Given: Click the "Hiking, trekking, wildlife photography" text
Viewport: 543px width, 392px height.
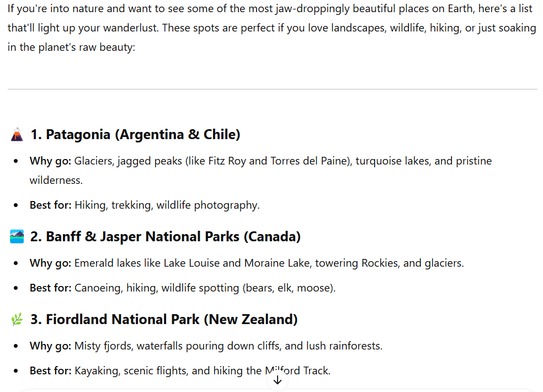Looking at the screenshot, I should (x=167, y=205).
